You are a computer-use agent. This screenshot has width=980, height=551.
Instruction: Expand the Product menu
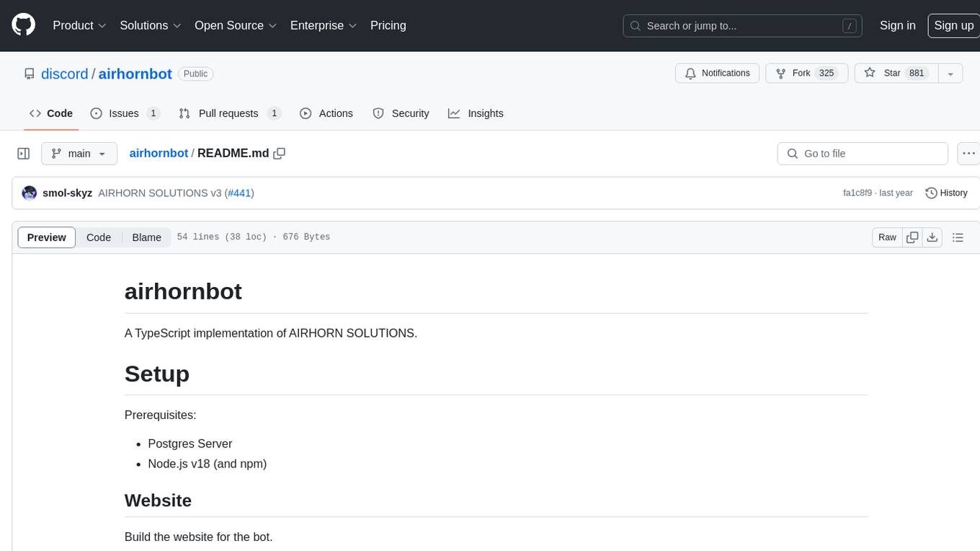coord(79,25)
